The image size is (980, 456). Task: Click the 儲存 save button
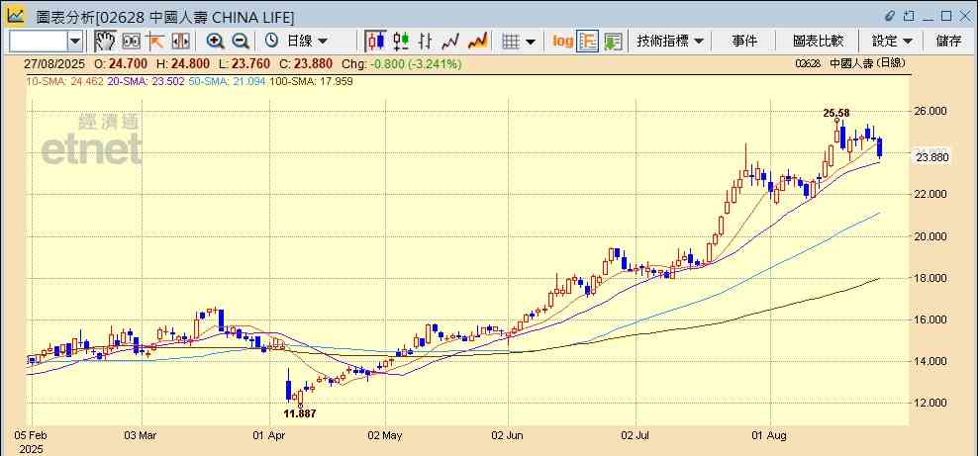click(948, 42)
